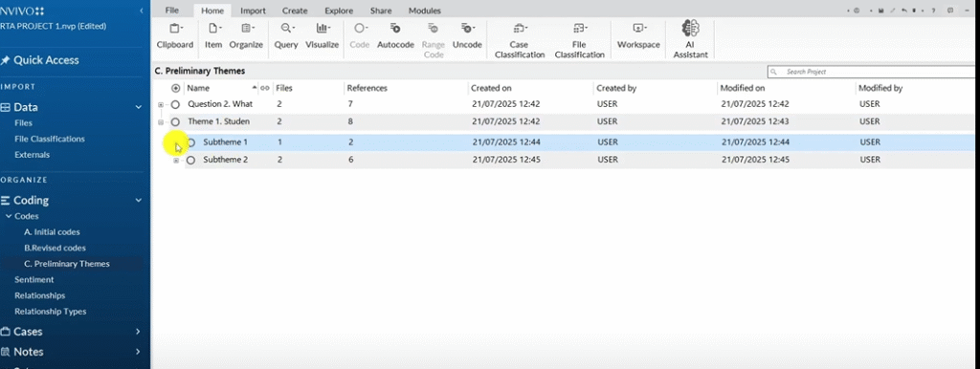Expand the Subtheme 2 node

(x=176, y=161)
